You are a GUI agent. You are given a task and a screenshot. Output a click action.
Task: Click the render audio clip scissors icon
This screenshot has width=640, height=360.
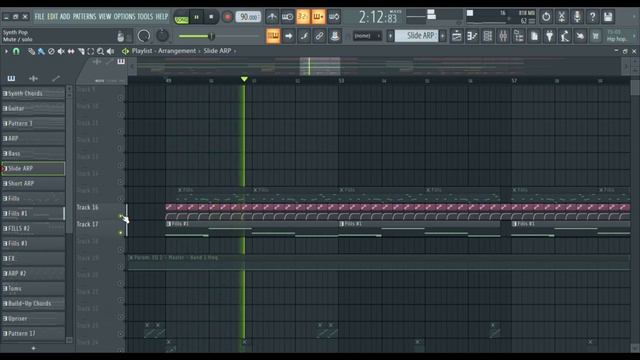[561, 17]
